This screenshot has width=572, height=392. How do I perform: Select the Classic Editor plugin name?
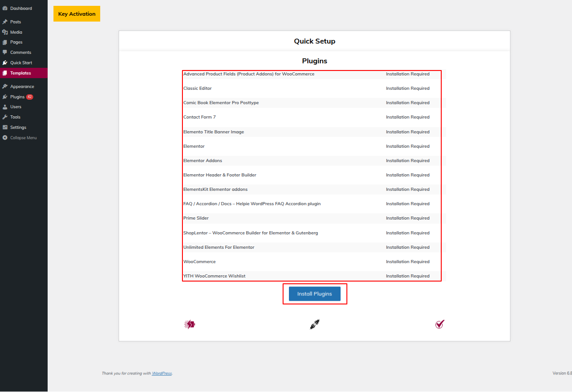click(x=197, y=88)
